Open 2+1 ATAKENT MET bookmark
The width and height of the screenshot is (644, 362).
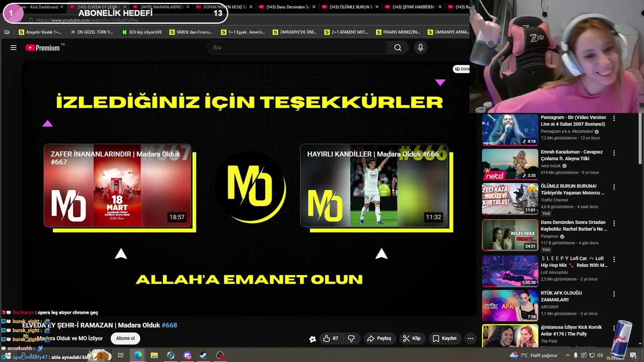point(346,32)
